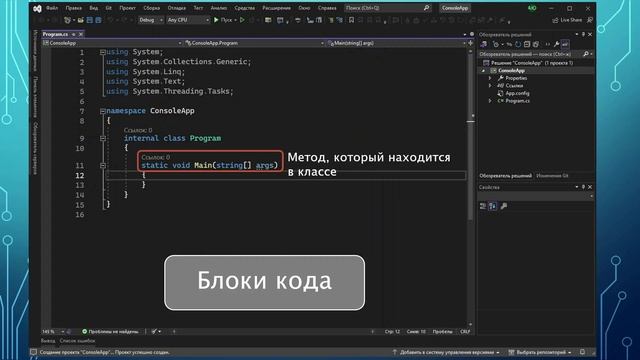This screenshot has height=360, width=640.
Task: Click the Live Share button
Action: 567,20
